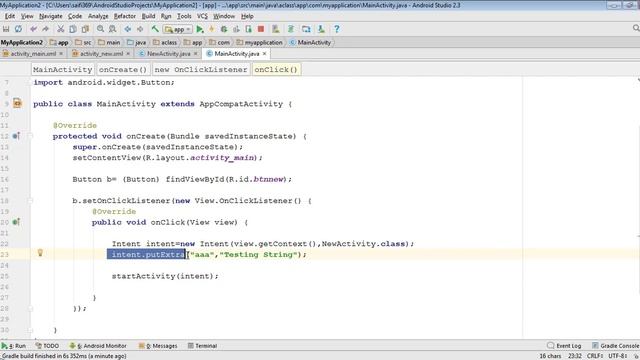Click the MyApplication2 breadcrumb
Screen dimensions: 640x360
(22, 42)
